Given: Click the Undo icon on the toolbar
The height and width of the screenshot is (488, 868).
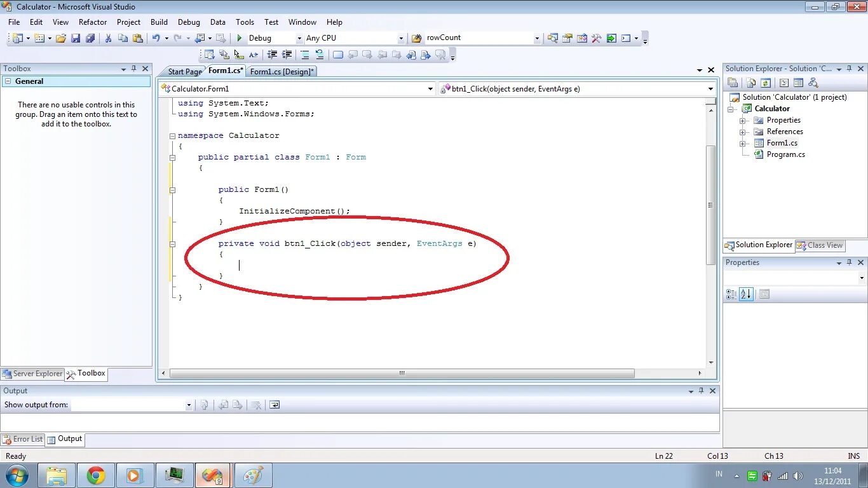Looking at the screenshot, I should tap(157, 37).
